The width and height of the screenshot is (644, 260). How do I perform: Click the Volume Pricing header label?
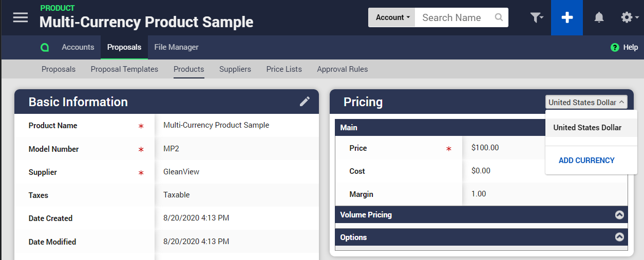pos(366,215)
